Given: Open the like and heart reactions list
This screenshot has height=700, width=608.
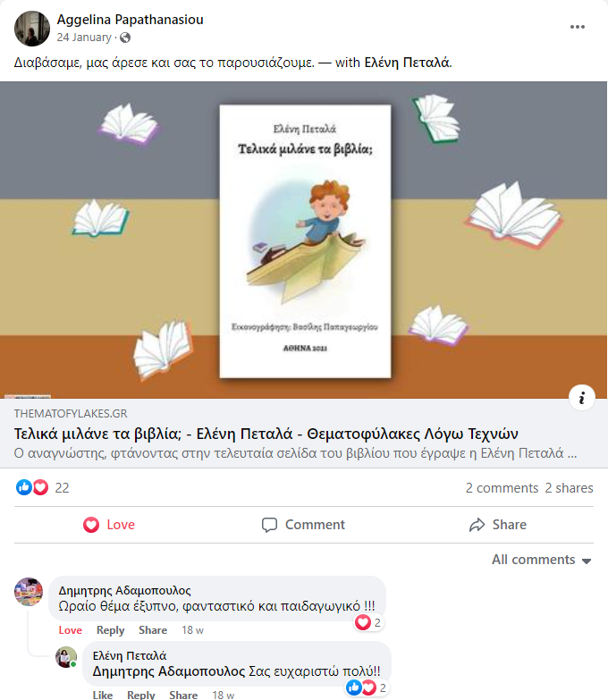Looking at the screenshot, I should pos(32,487).
